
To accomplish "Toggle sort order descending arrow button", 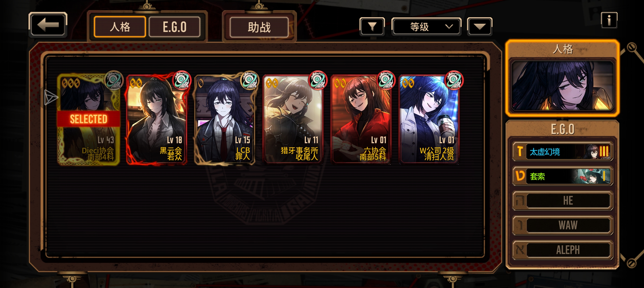I will [480, 26].
